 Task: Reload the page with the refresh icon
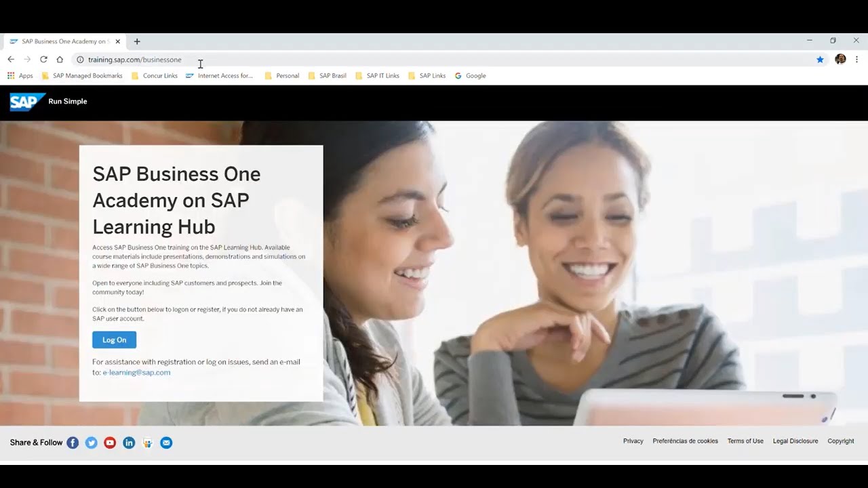click(43, 60)
